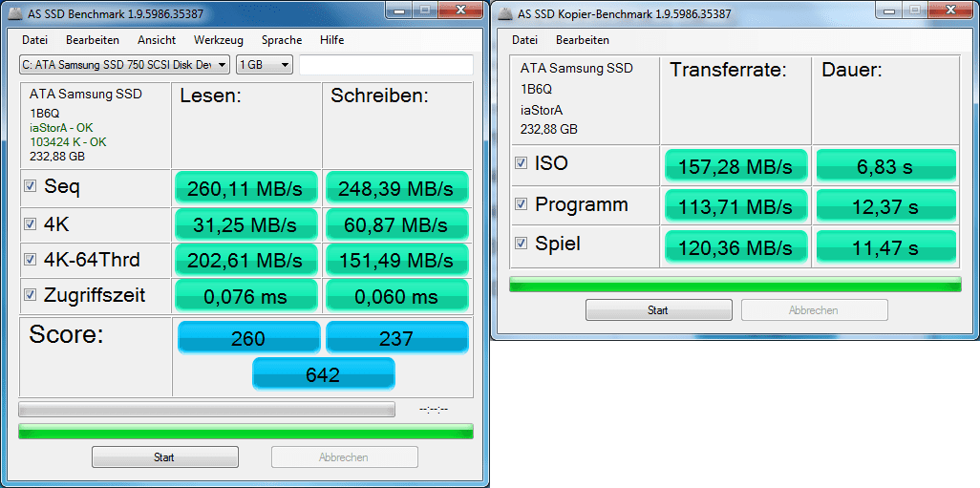Click the Seq write result 248,39 MB/s
The image size is (980, 488).
(x=397, y=187)
